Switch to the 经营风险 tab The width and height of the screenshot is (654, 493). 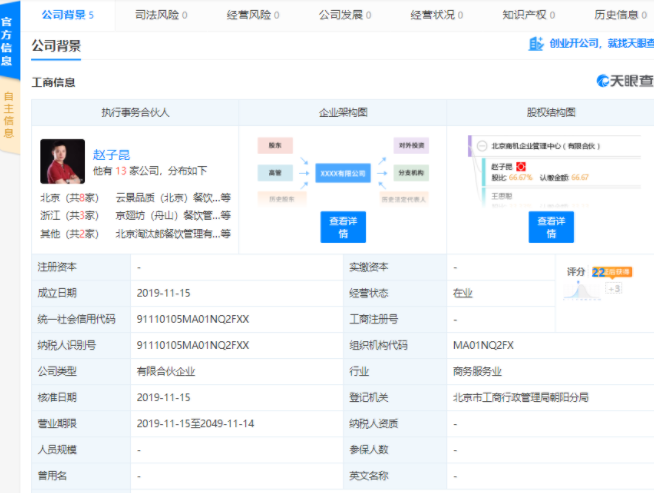253,15
